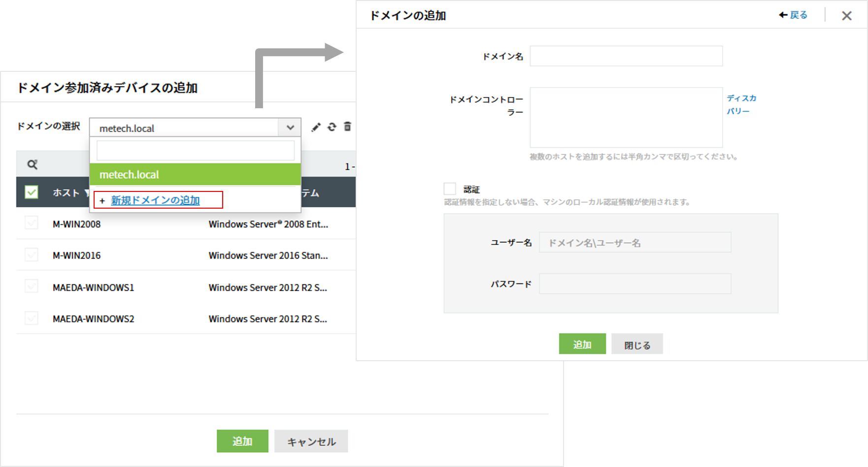Click the 戻る back link
This screenshot has width=868, height=467.
[x=793, y=15]
